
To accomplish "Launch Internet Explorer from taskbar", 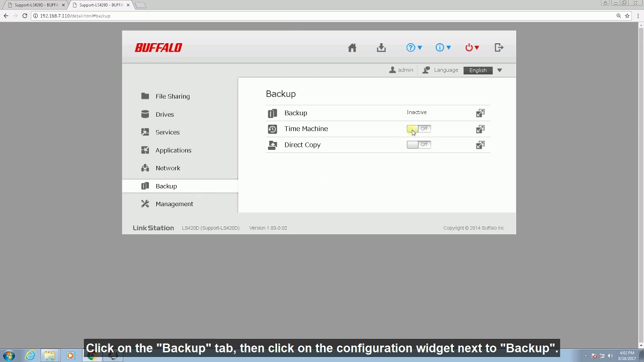I will coord(30,356).
